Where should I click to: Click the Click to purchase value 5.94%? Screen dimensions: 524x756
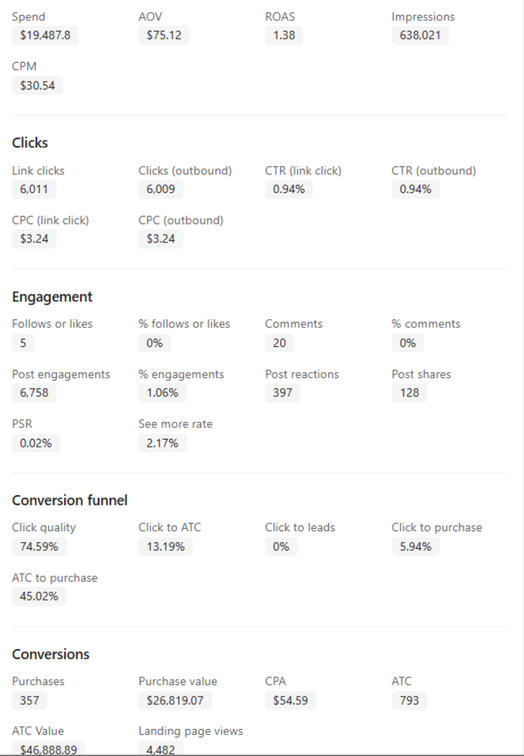[x=415, y=546]
